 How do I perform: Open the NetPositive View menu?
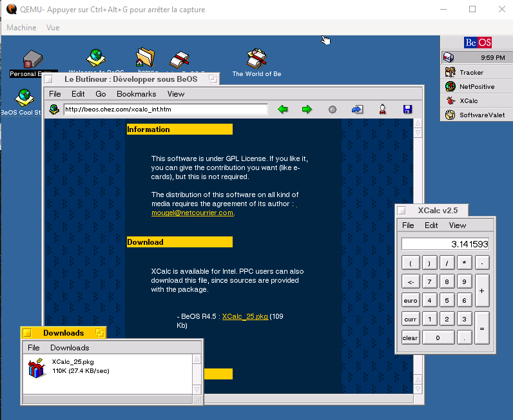(176, 94)
